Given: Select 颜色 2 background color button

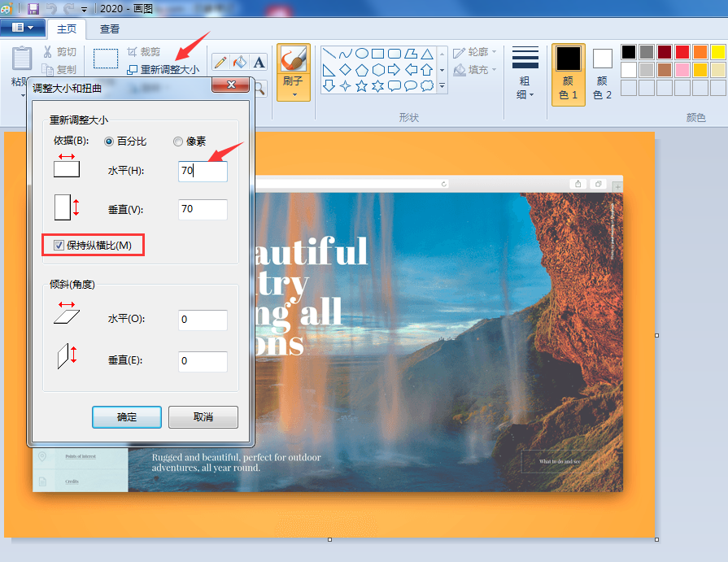Looking at the screenshot, I should [x=602, y=74].
